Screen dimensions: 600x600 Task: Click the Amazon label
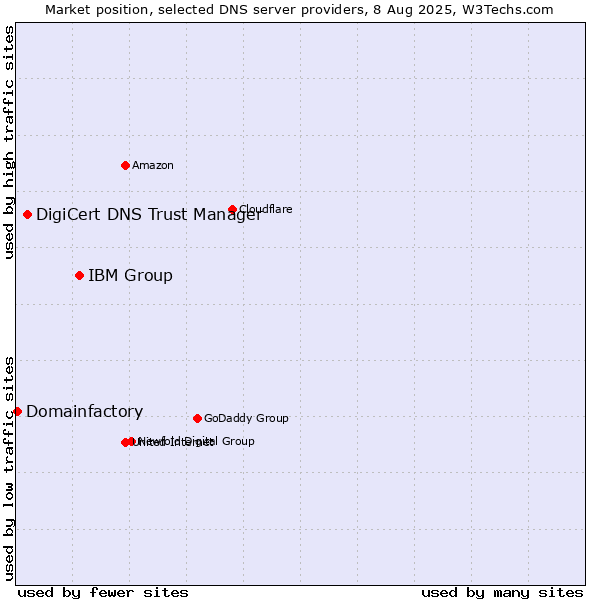click(x=153, y=165)
